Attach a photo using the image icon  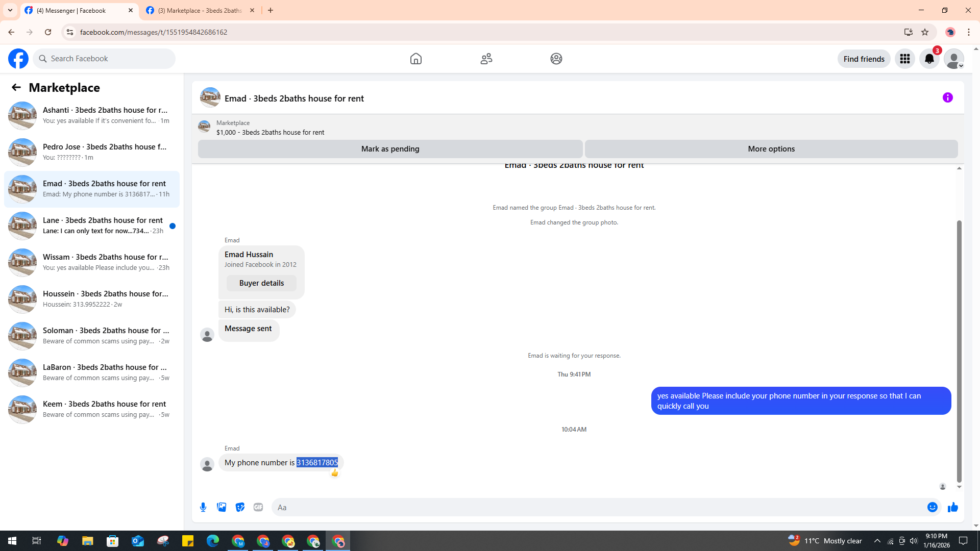[222, 507]
